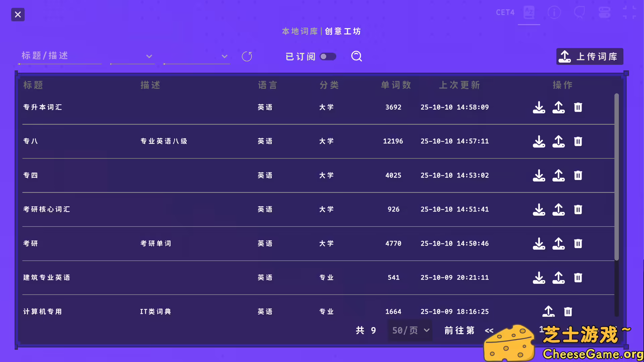The width and height of the screenshot is (644, 362).
Task: Delete the 计算机专用 library with trash icon
Action: point(568,311)
